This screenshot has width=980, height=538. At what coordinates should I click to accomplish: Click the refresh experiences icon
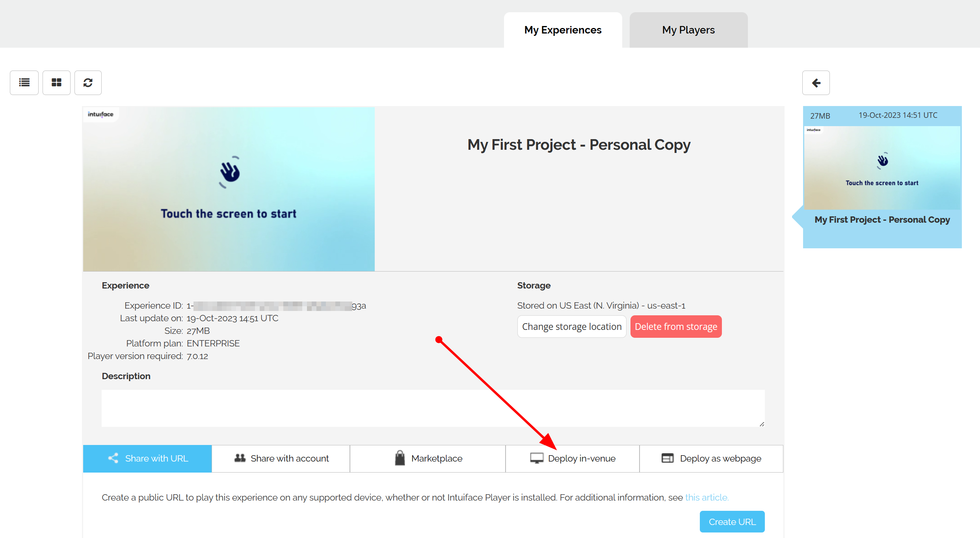pyautogui.click(x=88, y=83)
